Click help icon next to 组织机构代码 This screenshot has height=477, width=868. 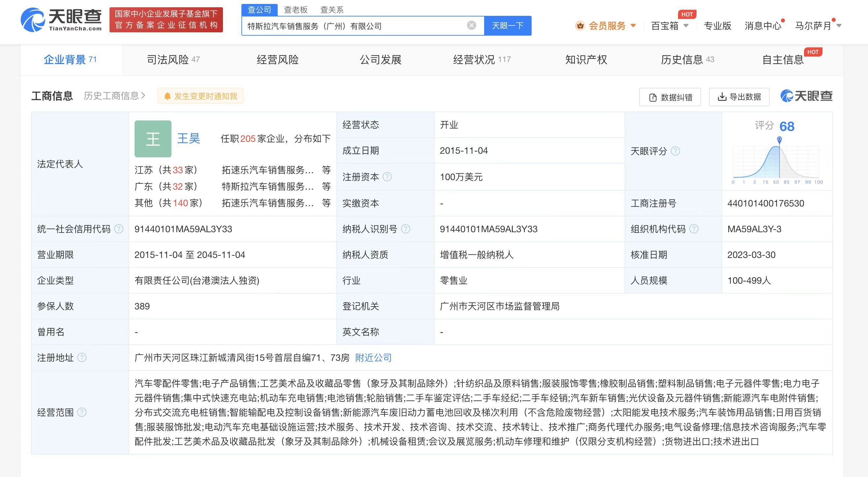pos(694,229)
